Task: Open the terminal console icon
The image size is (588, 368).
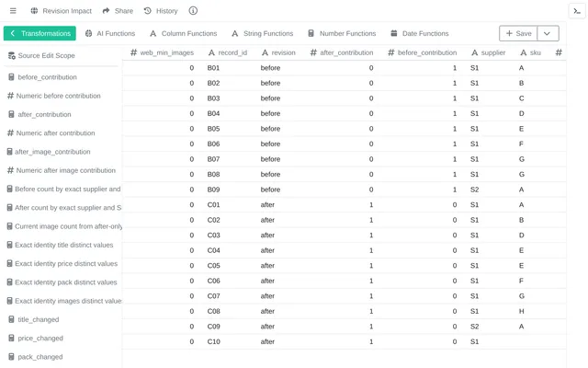Action: click(577, 11)
